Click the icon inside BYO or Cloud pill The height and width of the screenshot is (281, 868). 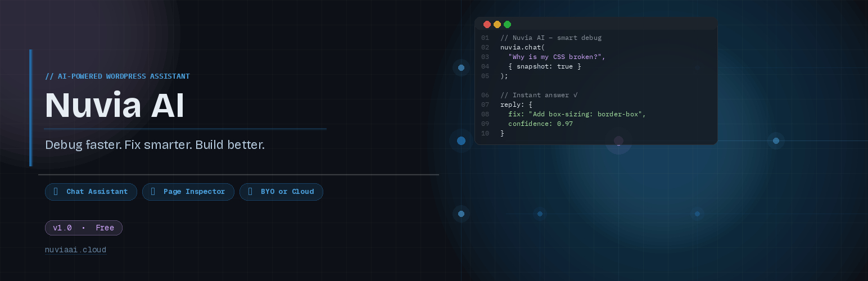click(x=250, y=192)
